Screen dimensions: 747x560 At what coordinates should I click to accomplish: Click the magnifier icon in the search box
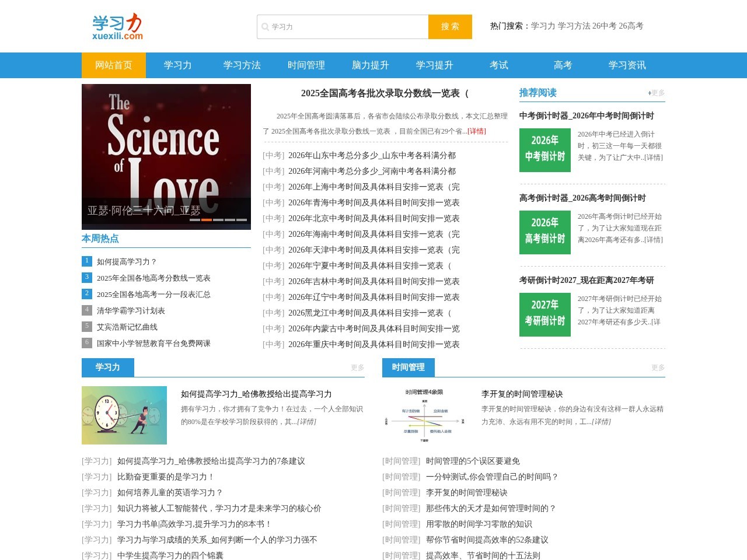[266, 26]
